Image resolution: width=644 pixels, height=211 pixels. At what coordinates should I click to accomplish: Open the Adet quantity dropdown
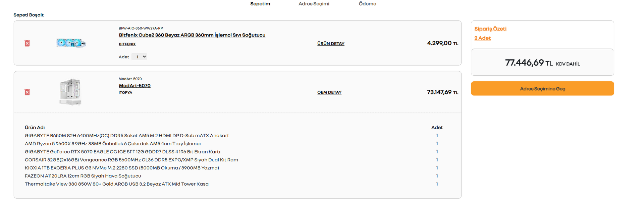coord(139,57)
